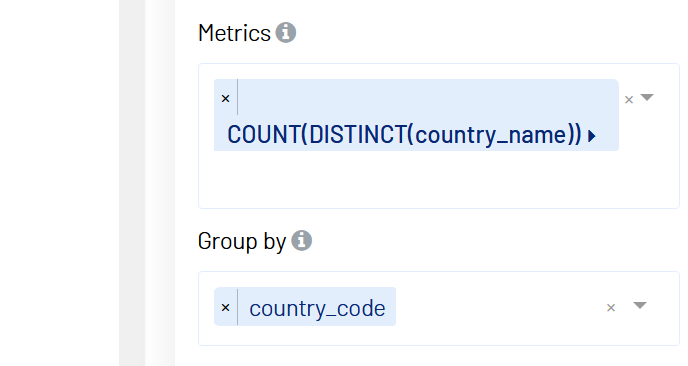The image size is (688, 366).
Task: Click the country_code tag label
Action: tap(317, 308)
